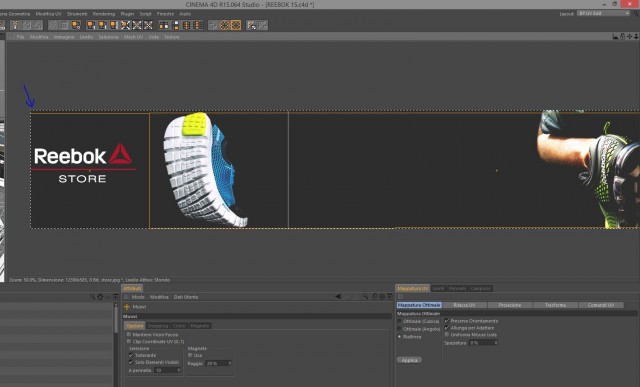This screenshot has width=640, height=387.
Task: Click the search icon above object list
Action: pyautogui.click(x=93, y=297)
